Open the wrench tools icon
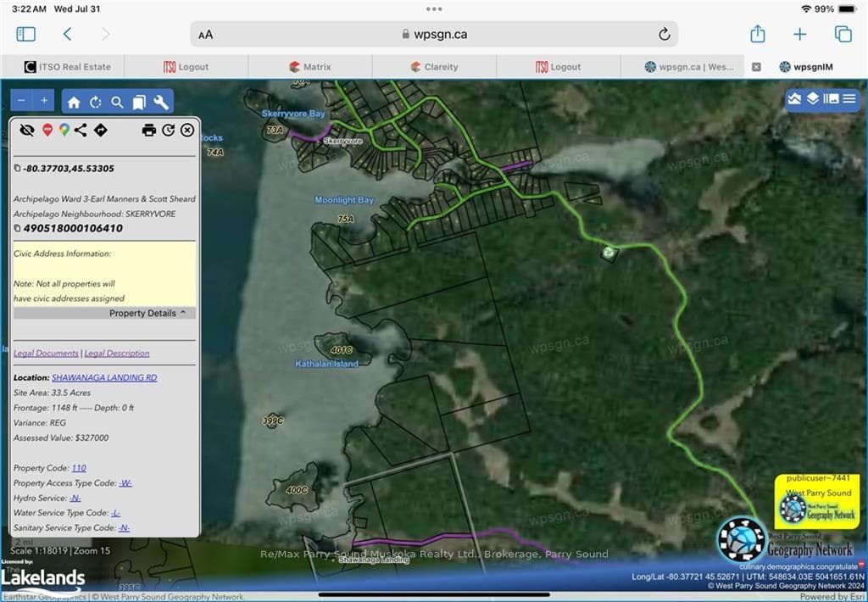The image size is (868, 602). pos(160,102)
